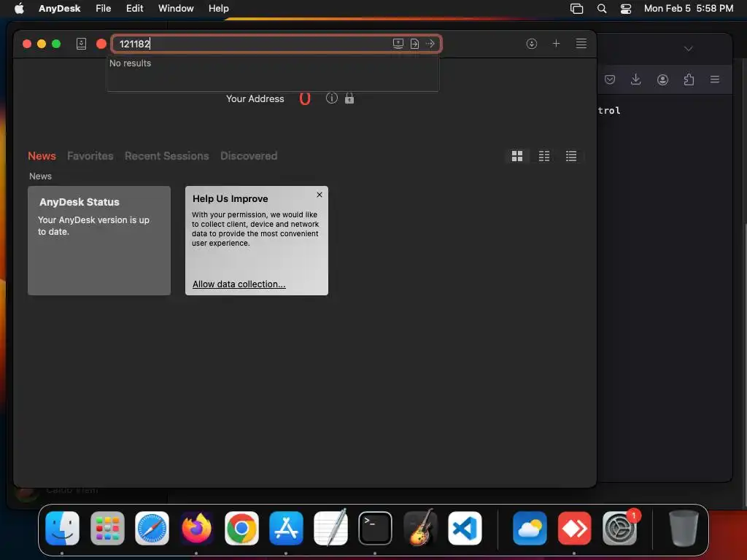Viewport: 747px width, 560px height.
Task: Click the remote screen connect icon in address bar
Action: pos(398,44)
